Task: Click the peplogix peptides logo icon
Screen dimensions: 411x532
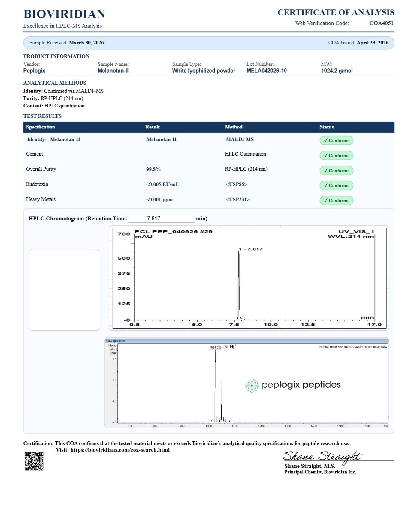Action: [x=252, y=385]
